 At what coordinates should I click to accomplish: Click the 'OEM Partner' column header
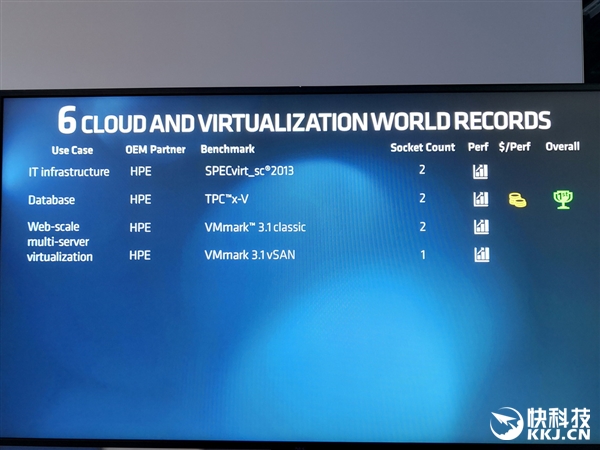point(155,150)
